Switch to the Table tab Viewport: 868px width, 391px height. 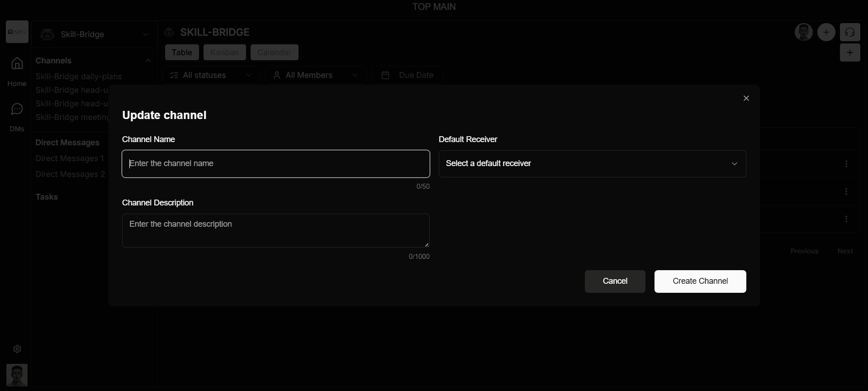[x=182, y=52]
